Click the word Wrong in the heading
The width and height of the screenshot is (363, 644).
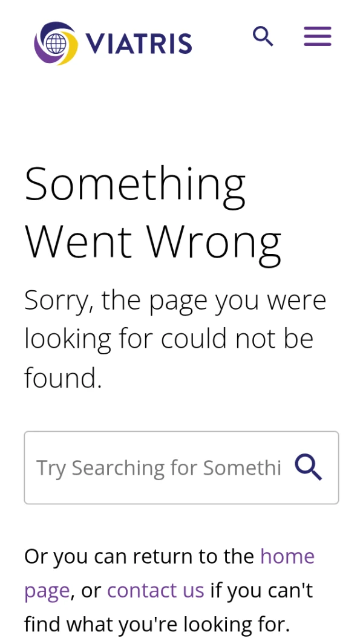214,241
